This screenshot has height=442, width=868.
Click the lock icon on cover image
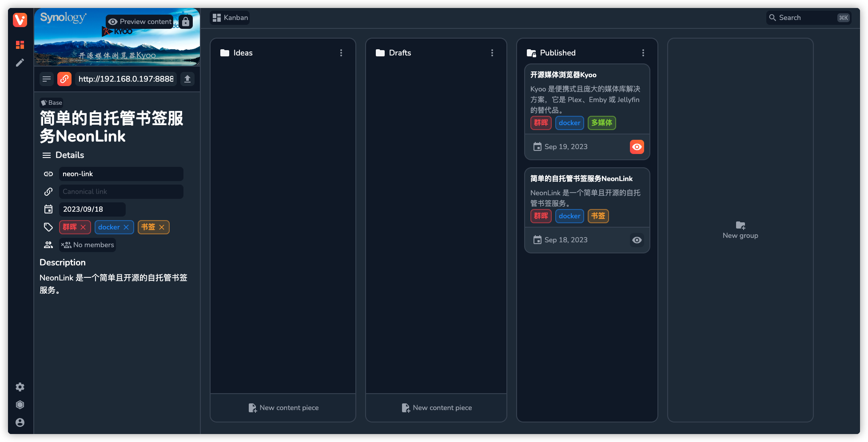[x=186, y=21]
